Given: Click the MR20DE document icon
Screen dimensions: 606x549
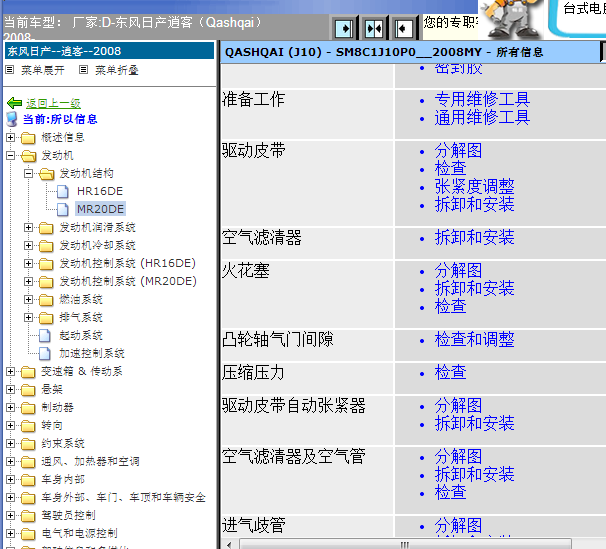Looking at the screenshot, I should pyautogui.click(x=63, y=209).
